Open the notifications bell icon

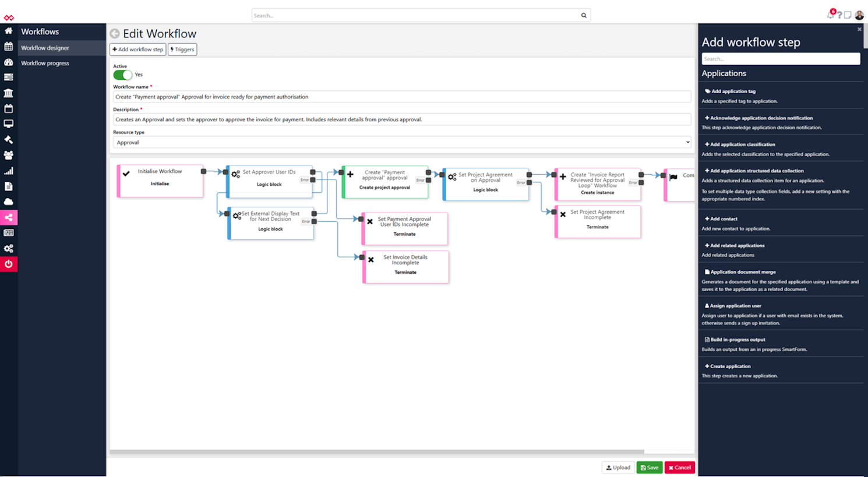click(831, 15)
